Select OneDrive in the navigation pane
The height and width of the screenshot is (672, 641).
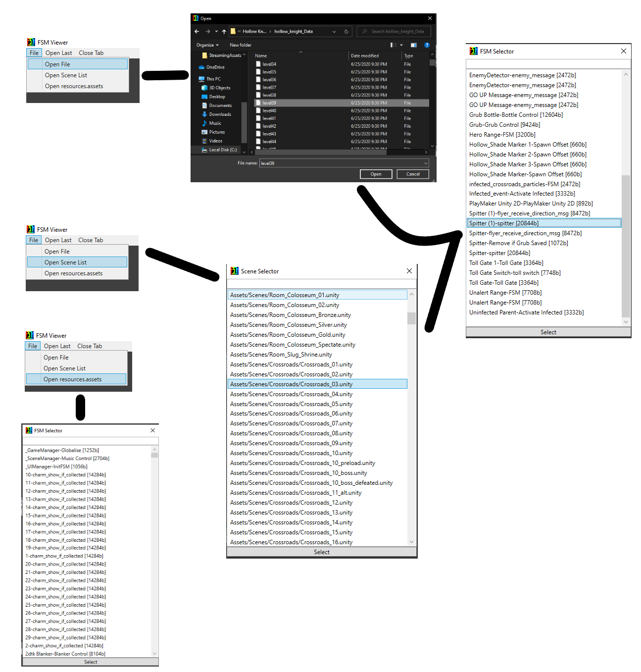[x=211, y=67]
